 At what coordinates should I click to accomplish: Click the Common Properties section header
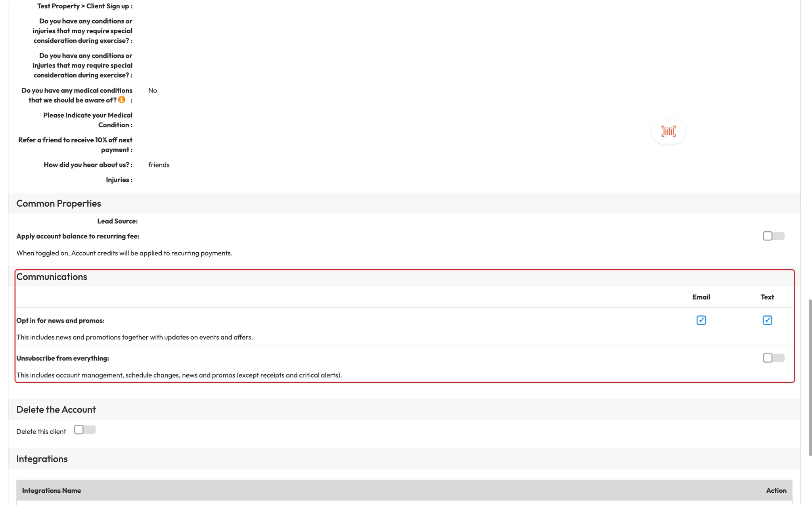coord(59,204)
